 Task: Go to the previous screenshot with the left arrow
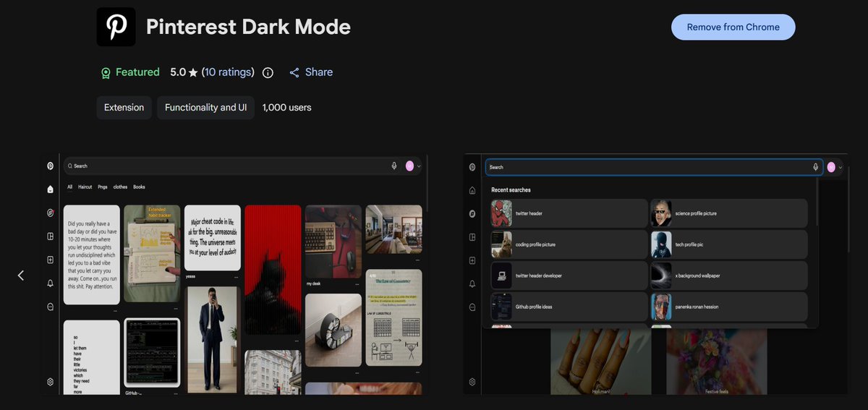pyautogui.click(x=20, y=276)
